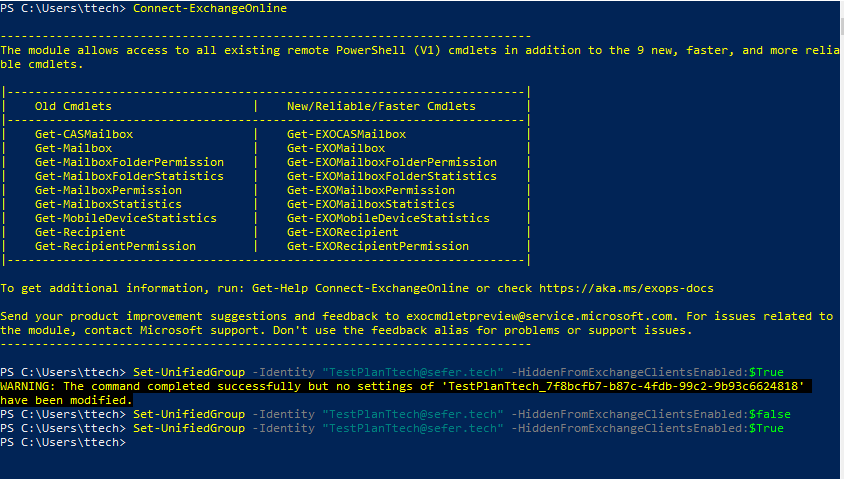This screenshot has width=844, height=479.
Task: Click Get-EXORecipientPermission in the table
Action: [377, 246]
